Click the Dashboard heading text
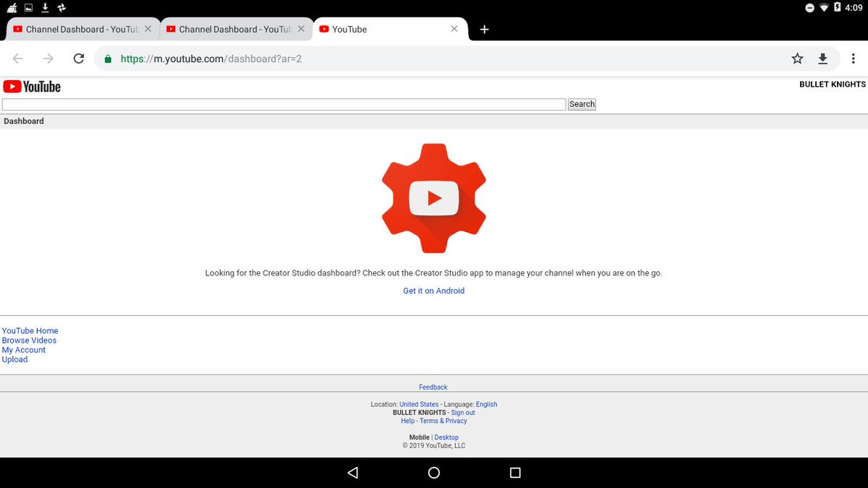The image size is (868, 488). [24, 121]
